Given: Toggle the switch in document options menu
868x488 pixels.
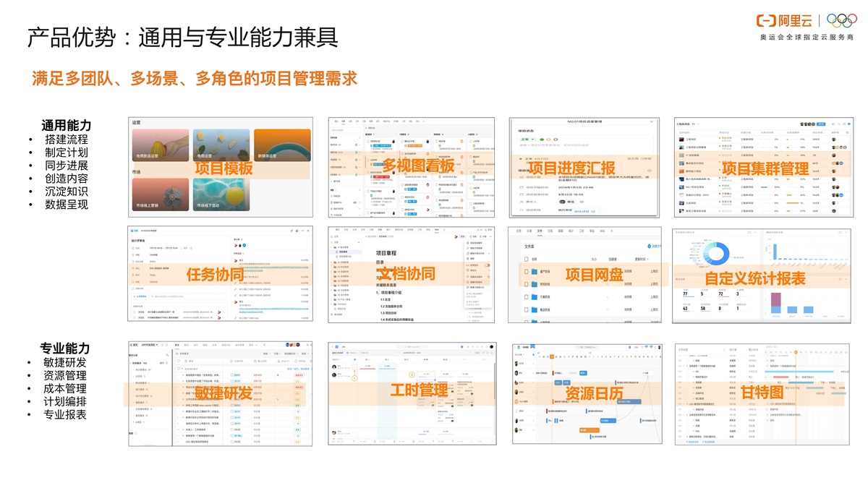Looking at the screenshot, I should tap(487, 265).
